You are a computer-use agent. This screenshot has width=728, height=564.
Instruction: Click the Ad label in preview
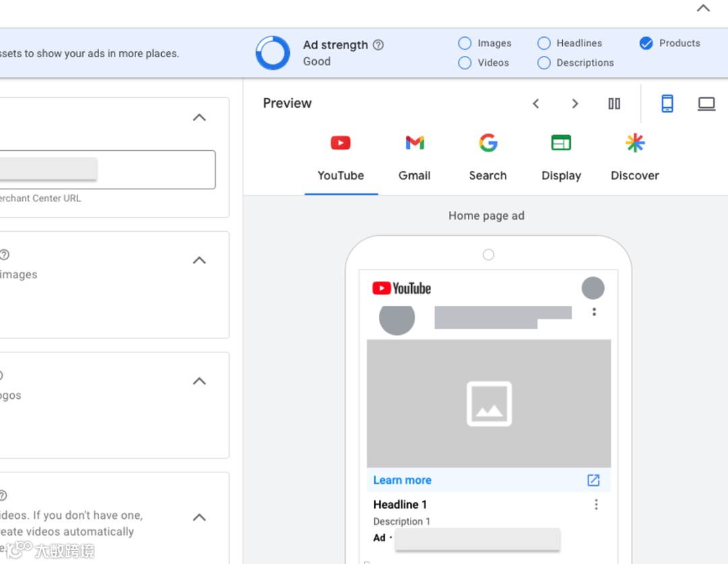tap(380, 538)
